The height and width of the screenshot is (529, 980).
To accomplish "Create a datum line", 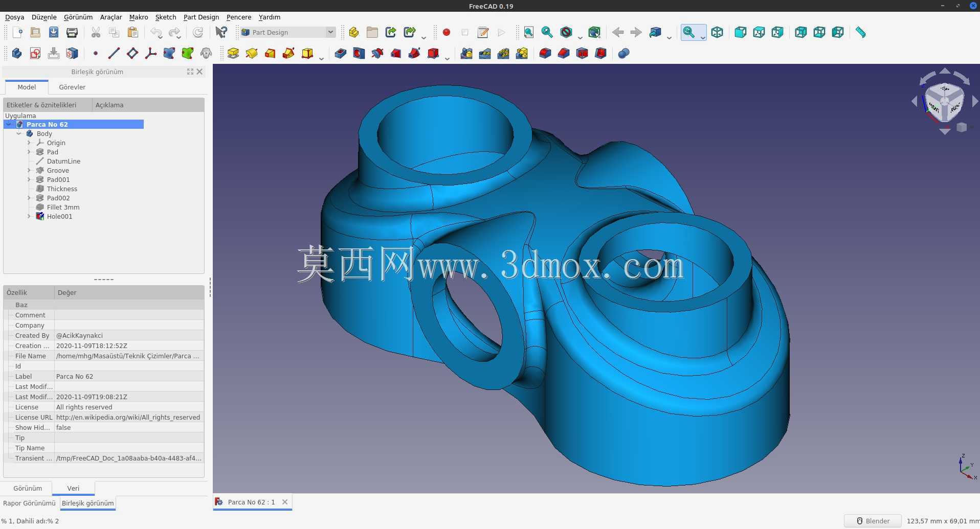I will [114, 53].
